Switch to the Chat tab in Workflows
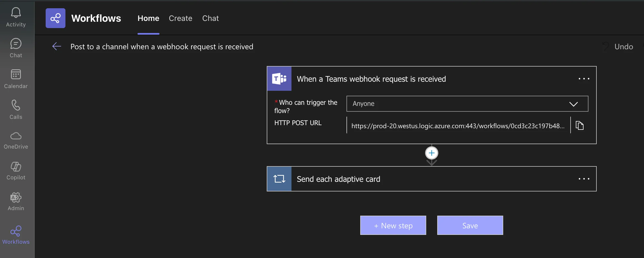 [x=210, y=18]
